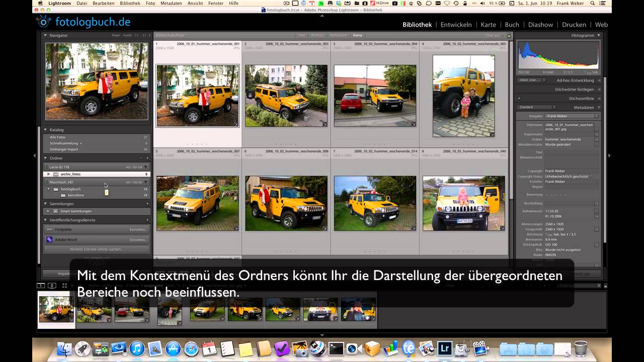
Task: Switch to grid view icon above filmstrip
Action: pos(64,286)
